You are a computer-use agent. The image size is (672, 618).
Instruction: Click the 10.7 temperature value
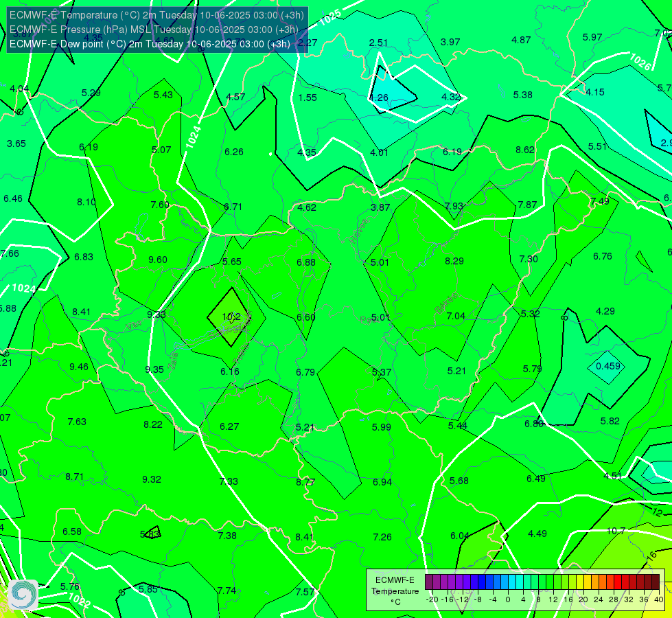pyautogui.click(x=616, y=531)
